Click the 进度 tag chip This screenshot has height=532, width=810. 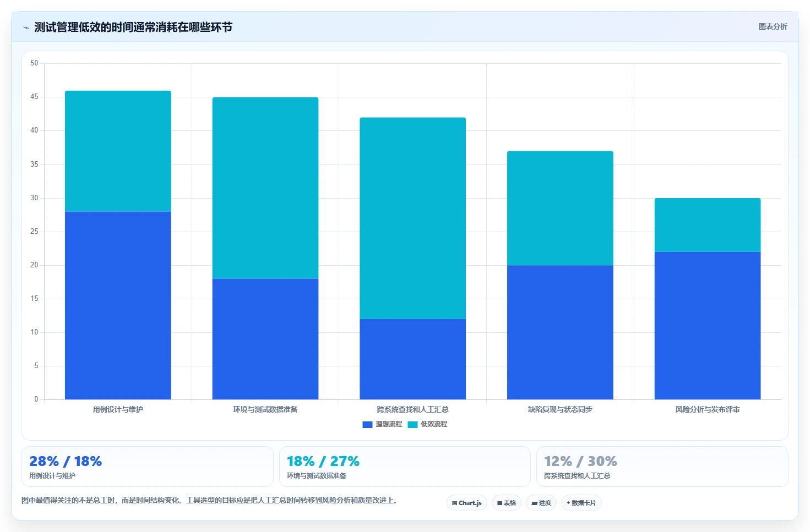coord(541,503)
